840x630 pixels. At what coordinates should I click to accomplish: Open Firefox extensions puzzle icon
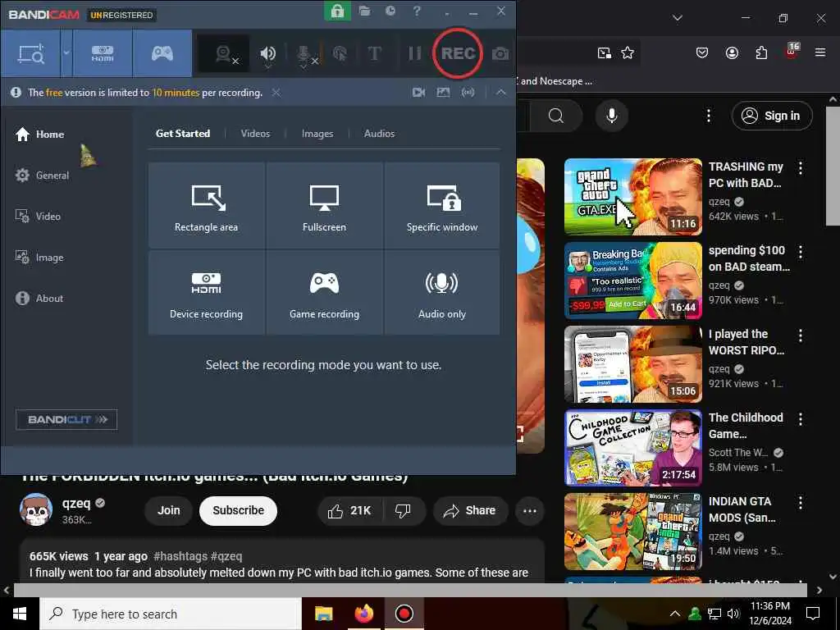[x=761, y=52]
